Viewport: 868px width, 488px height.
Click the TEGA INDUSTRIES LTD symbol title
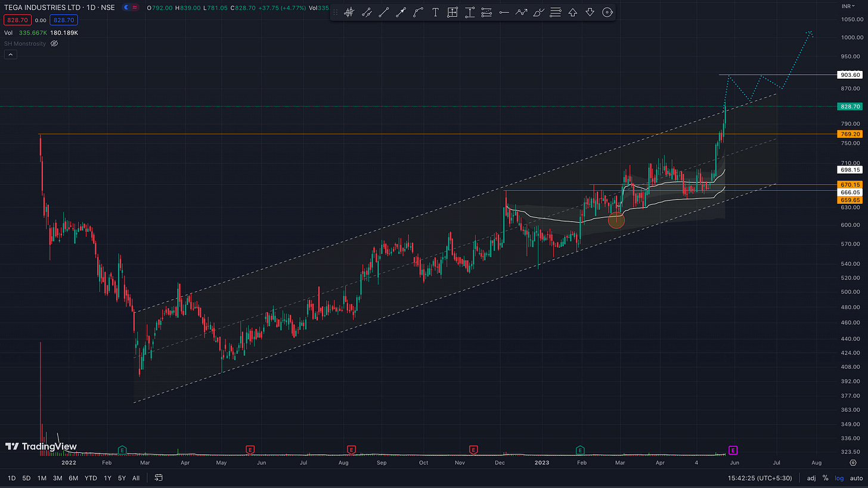[41, 8]
